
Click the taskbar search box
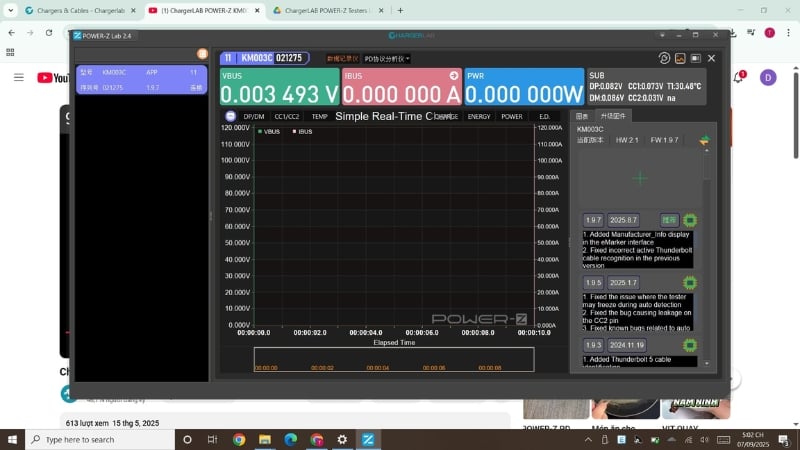[100, 439]
